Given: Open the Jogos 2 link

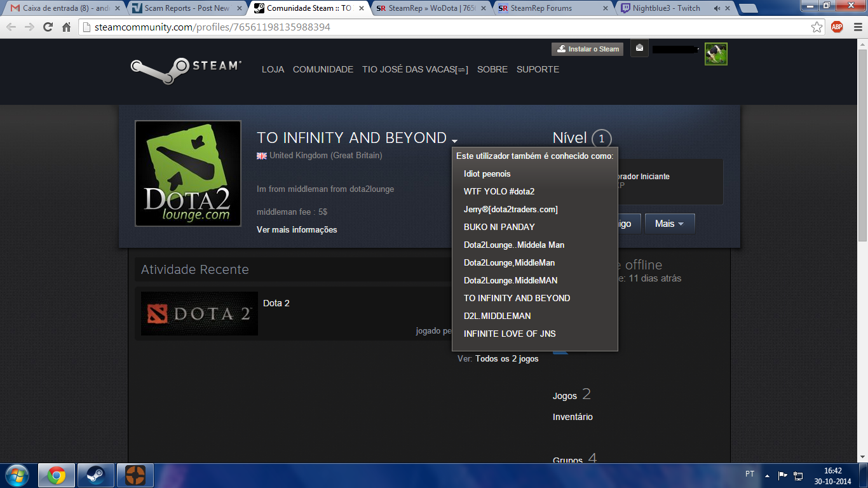Looking at the screenshot, I should coord(572,395).
